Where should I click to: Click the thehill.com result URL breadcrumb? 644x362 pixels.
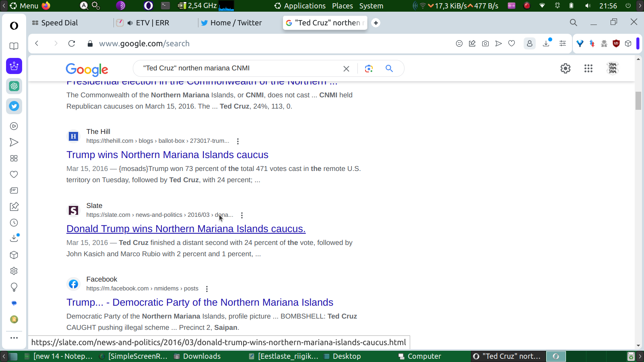click(158, 141)
